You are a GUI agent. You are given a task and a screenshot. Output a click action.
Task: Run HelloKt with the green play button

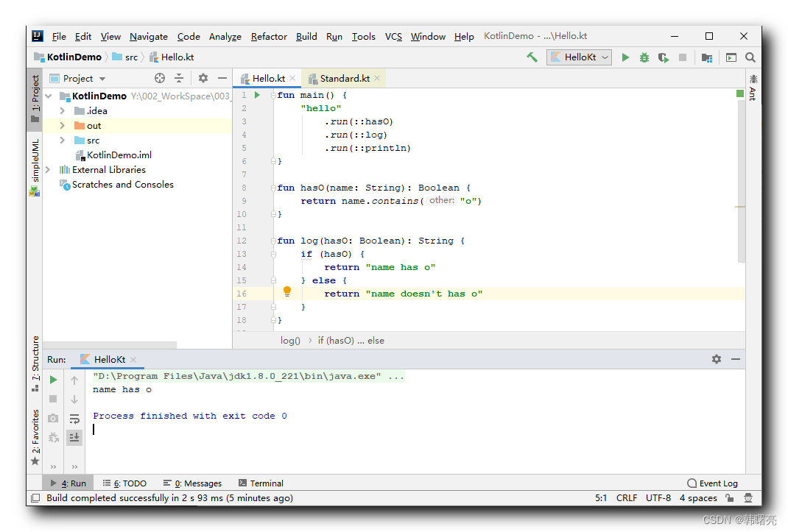pos(625,57)
